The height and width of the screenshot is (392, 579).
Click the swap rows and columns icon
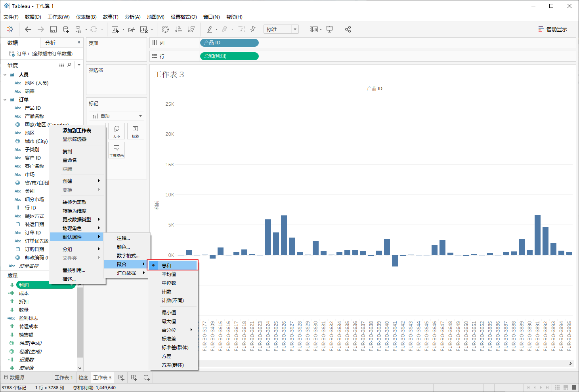pyautogui.click(x=166, y=29)
